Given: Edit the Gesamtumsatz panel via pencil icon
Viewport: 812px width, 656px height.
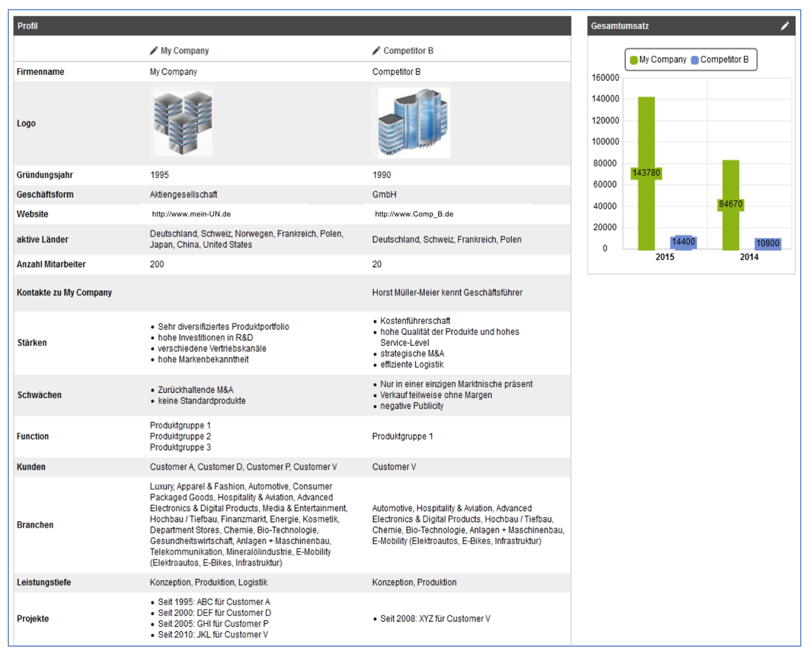Looking at the screenshot, I should pyautogui.click(x=784, y=26).
